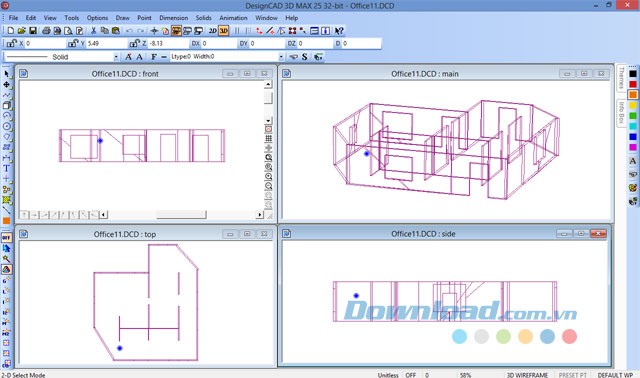
Task: Toggle the X coordinate lock
Action: point(11,43)
